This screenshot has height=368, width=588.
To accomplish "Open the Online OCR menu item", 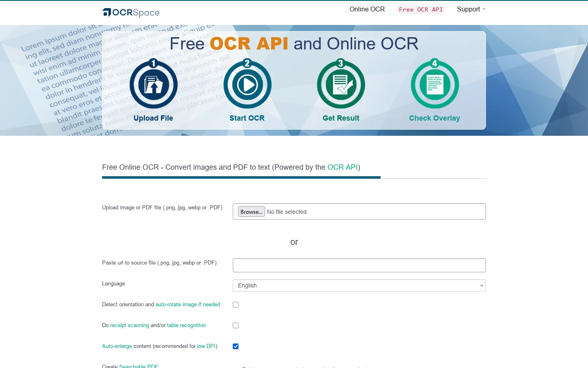I will (367, 9).
